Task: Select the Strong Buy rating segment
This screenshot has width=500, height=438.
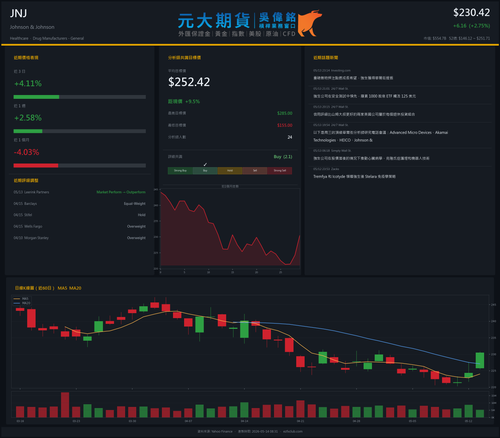Action: pos(180,171)
